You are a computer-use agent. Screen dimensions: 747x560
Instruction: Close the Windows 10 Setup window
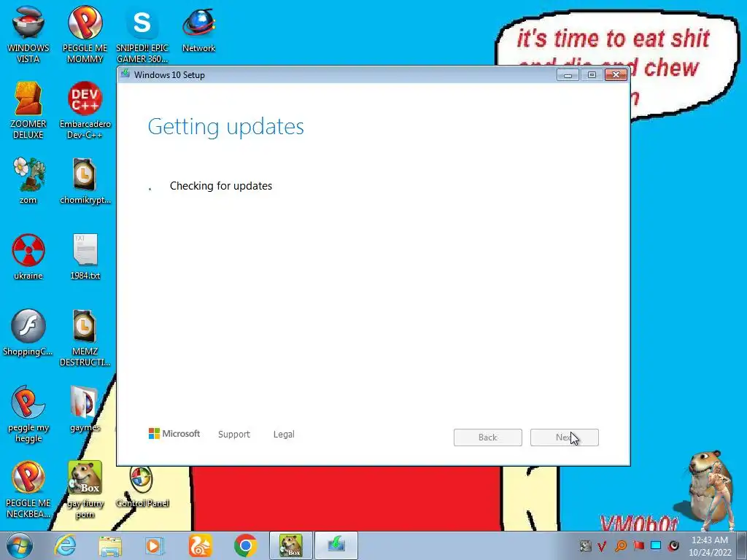tap(616, 75)
